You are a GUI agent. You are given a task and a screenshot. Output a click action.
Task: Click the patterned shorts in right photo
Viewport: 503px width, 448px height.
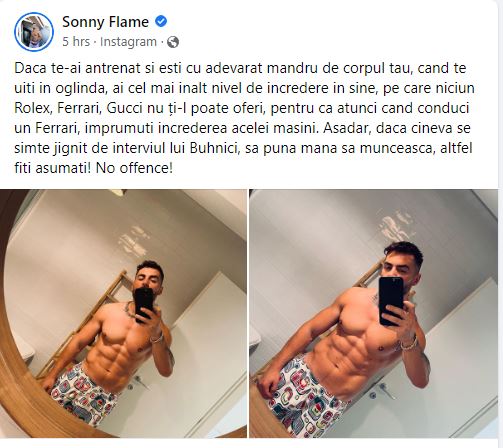coord(302,396)
